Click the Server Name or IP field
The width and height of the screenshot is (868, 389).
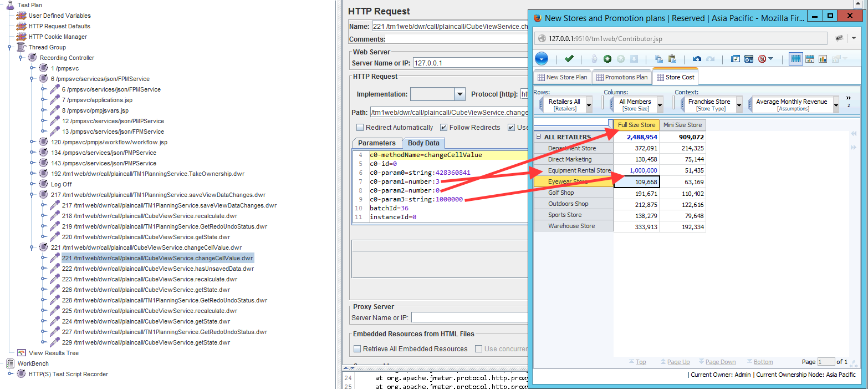[470, 63]
